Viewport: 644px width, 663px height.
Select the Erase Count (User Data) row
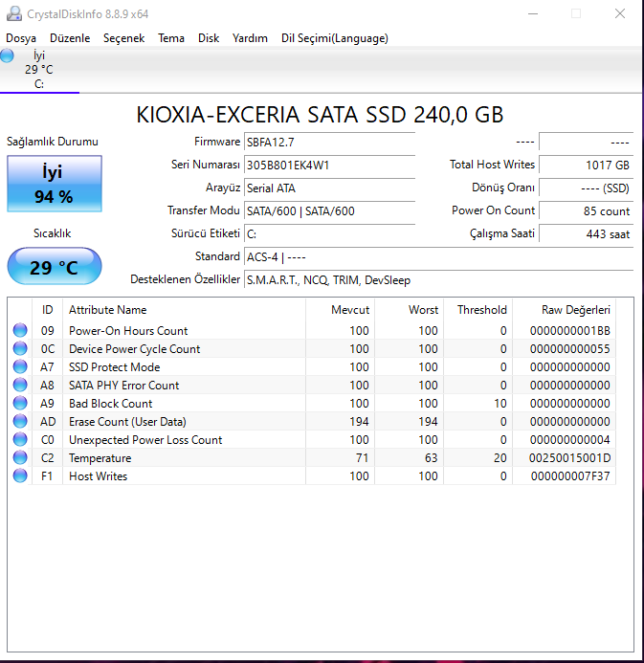(312, 421)
